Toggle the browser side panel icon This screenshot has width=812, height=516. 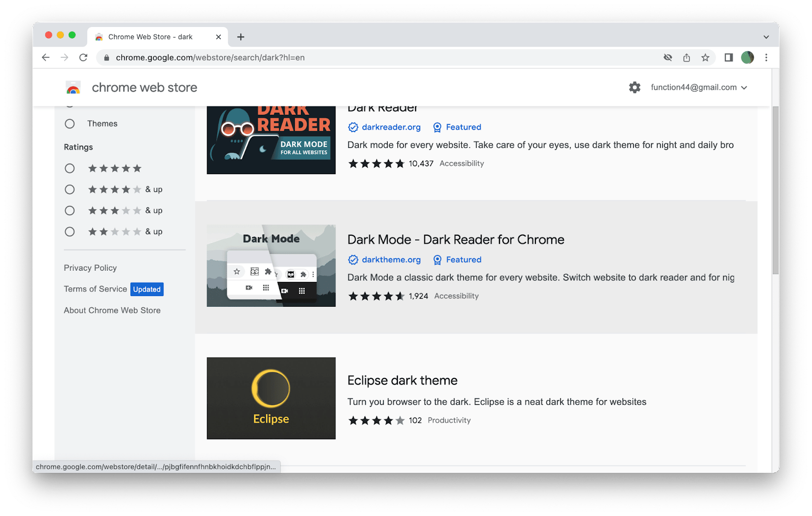point(729,57)
